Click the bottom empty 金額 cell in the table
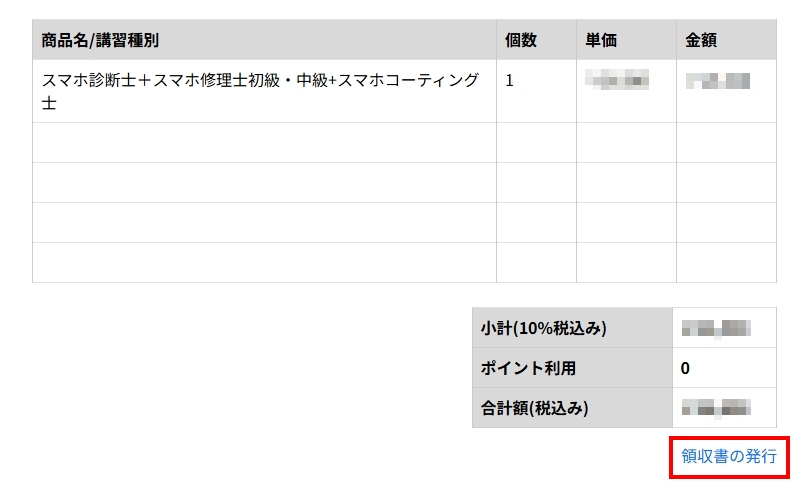The height and width of the screenshot is (499, 811). point(726,263)
